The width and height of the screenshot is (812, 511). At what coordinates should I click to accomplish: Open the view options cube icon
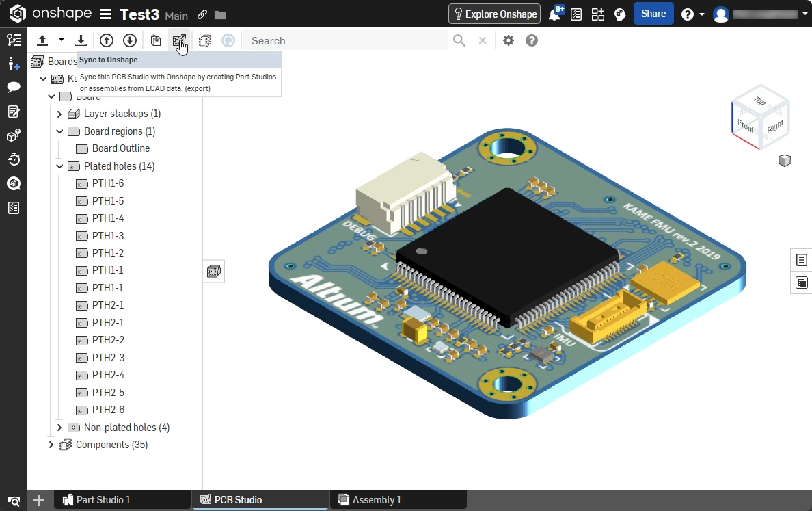pos(785,161)
